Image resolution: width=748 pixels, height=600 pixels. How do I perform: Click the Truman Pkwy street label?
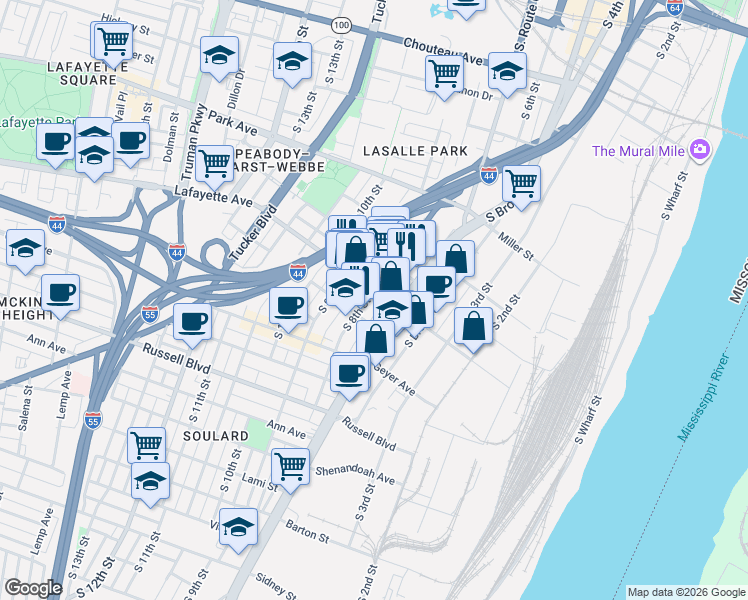click(194, 142)
